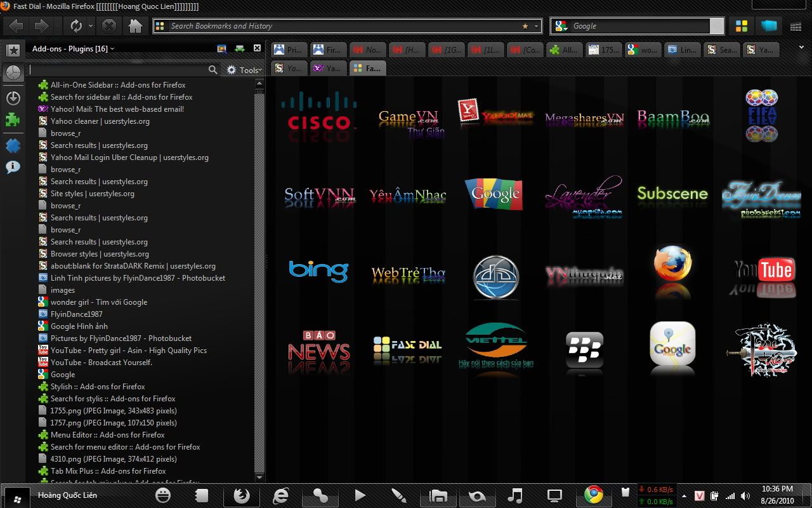This screenshot has height=508, width=812.
Task: Open 'wonder girl - Tìm với Google' entry
Action: [99, 302]
